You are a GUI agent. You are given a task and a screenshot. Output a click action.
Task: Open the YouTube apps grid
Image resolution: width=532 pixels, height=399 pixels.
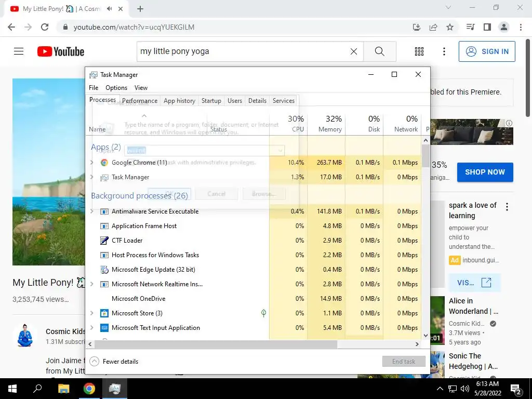coord(419,51)
